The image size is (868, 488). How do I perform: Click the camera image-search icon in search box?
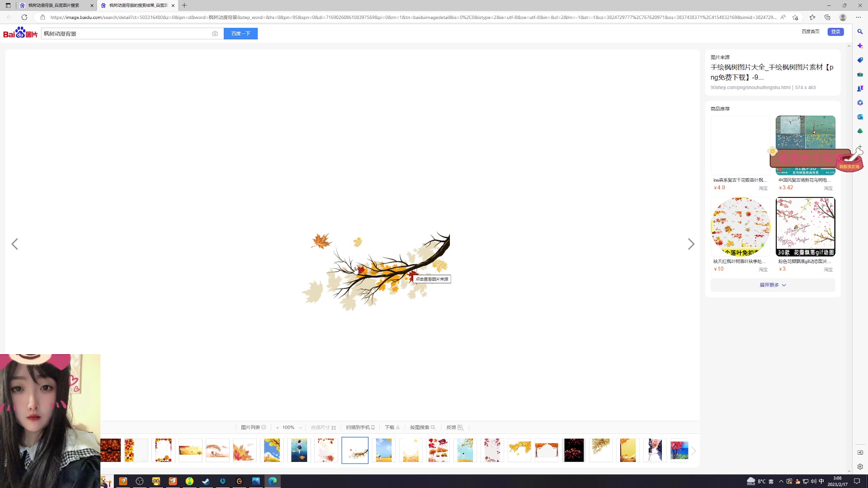pos(215,33)
